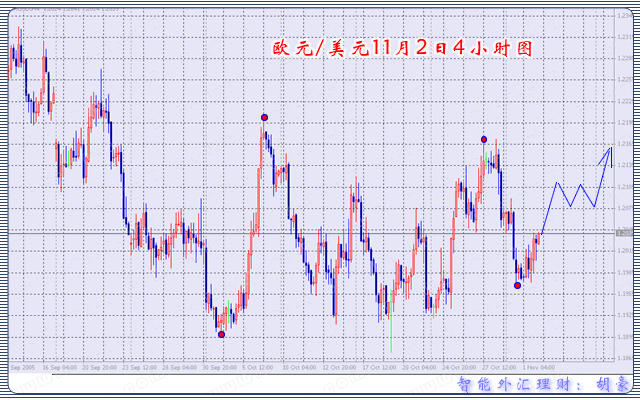
Task: Select the red dot at the late October low
Action: [x=518, y=285]
